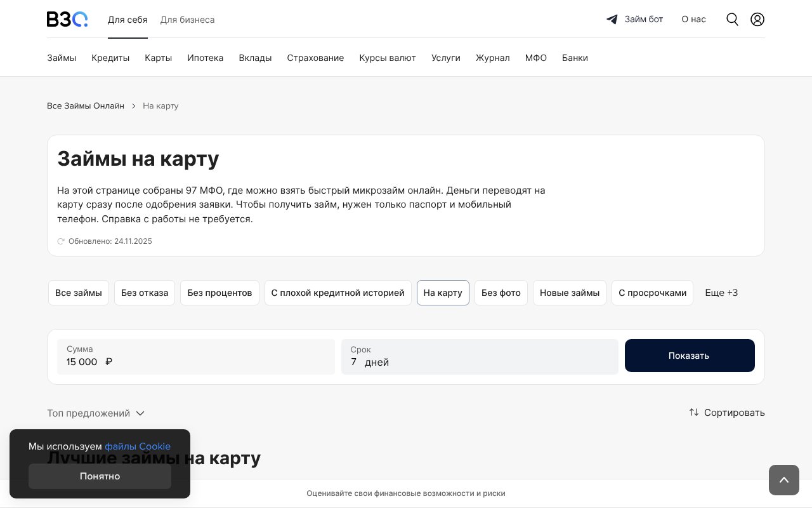Enable the С плохой кредитной историей filter

point(337,293)
